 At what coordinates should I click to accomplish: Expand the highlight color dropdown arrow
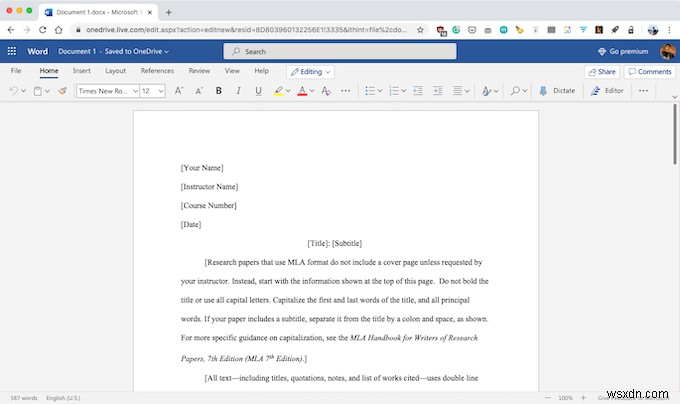point(288,91)
